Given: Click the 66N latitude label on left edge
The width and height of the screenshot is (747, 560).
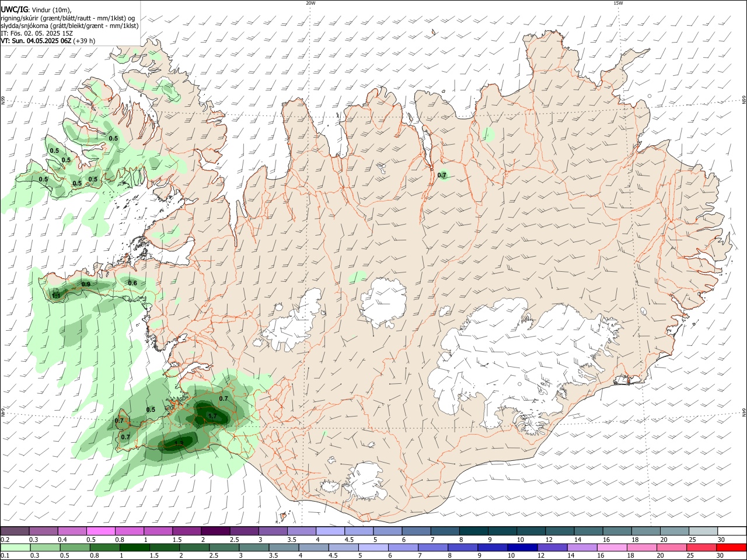Looking at the screenshot, I should click(x=3, y=101).
